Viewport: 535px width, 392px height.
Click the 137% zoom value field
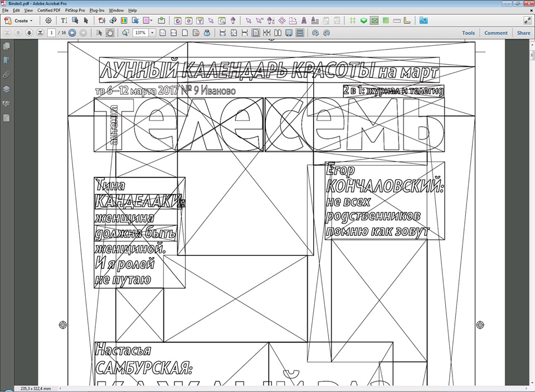(x=140, y=33)
